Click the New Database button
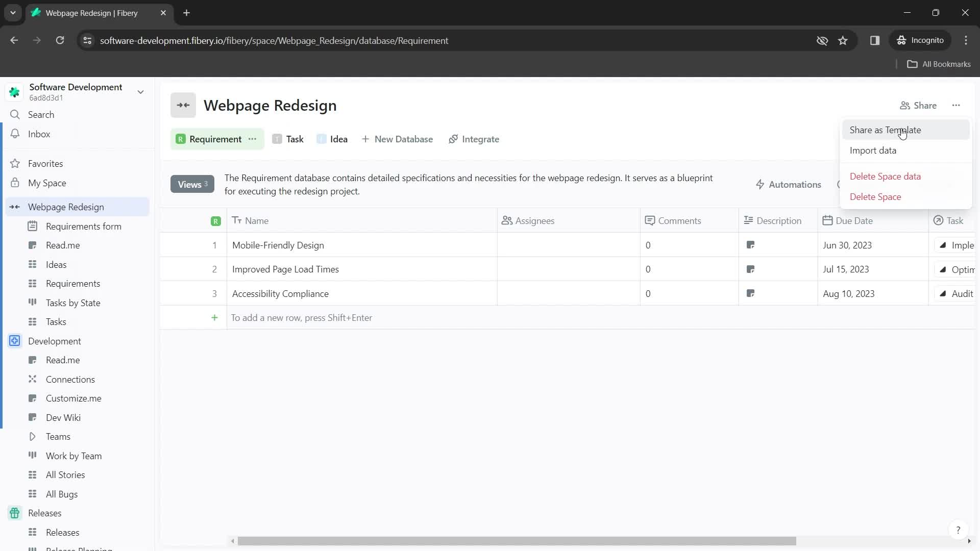The image size is (980, 551). point(398,139)
